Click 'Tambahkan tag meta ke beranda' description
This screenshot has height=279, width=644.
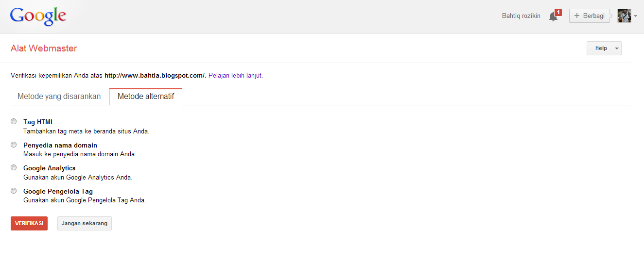point(87,131)
